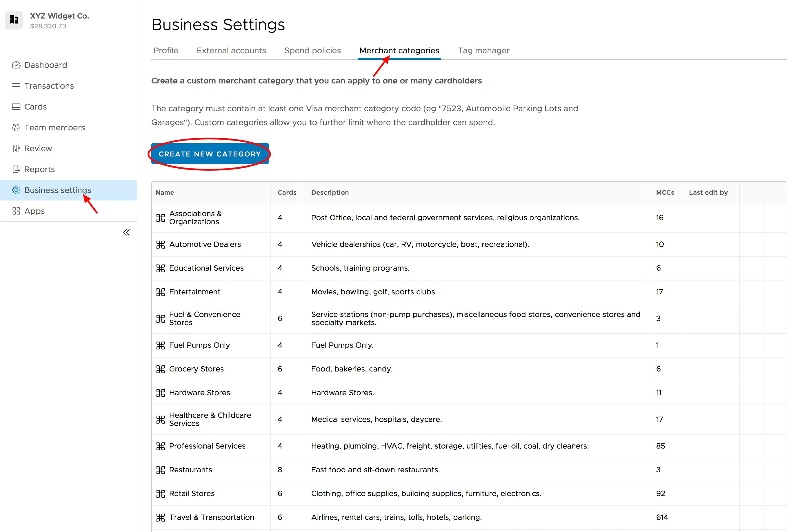Image resolution: width=793 pixels, height=532 pixels.
Task: Click the Cards icon in sidebar
Action: click(16, 107)
